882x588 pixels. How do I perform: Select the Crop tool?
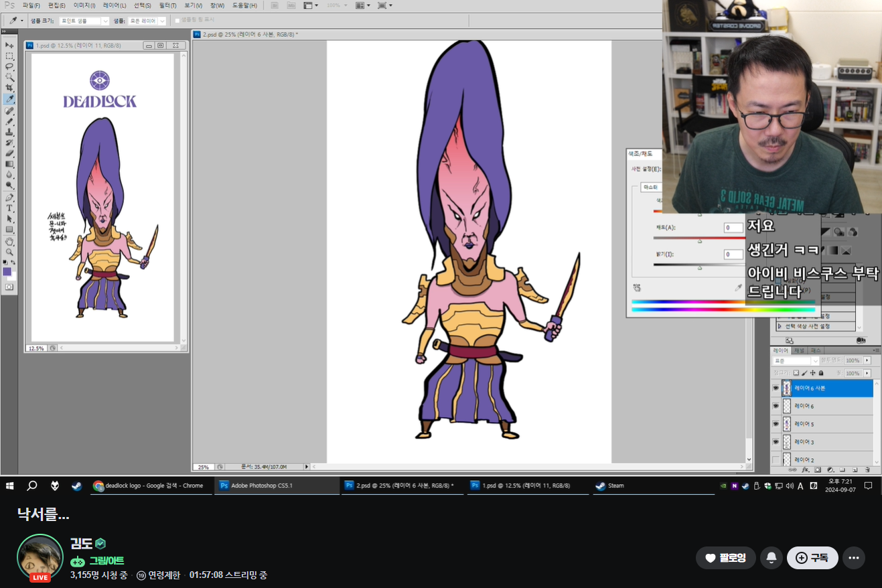[x=9, y=88]
